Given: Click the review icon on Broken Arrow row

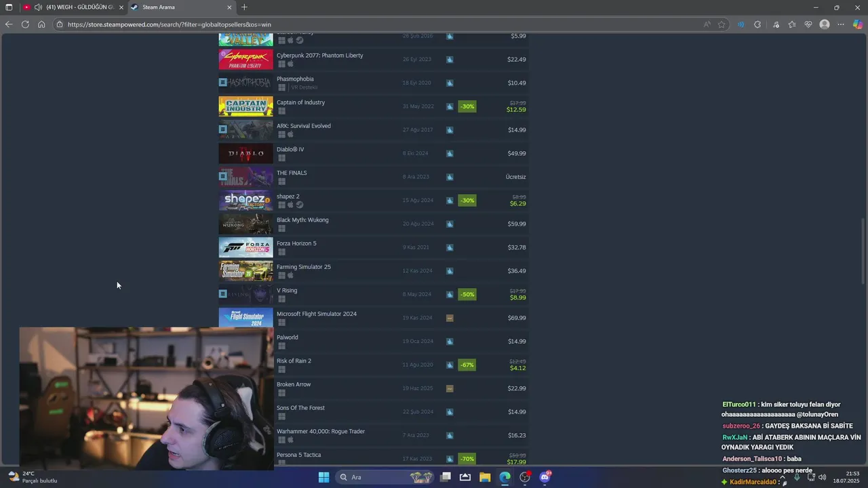Looking at the screenshot, I should tap(450, 388).
